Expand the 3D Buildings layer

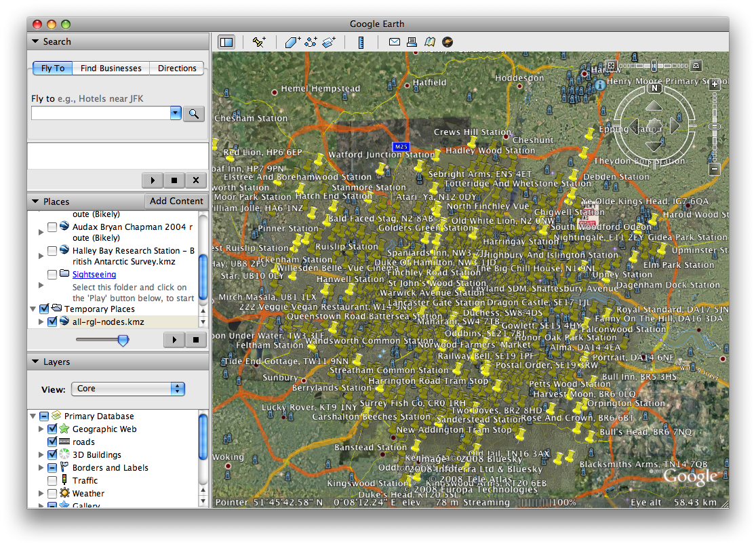pos(41,454)
